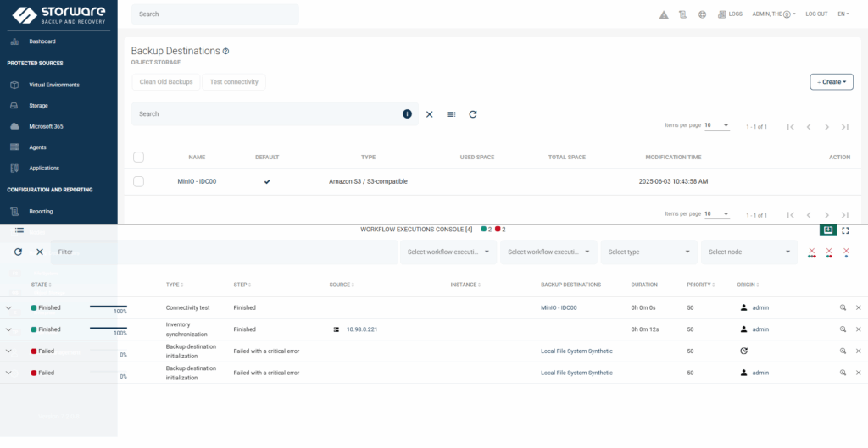The height and width of the screenshot is (448, 868).
Task: Expand the Connectivity test workflow row
Action: 8,307
